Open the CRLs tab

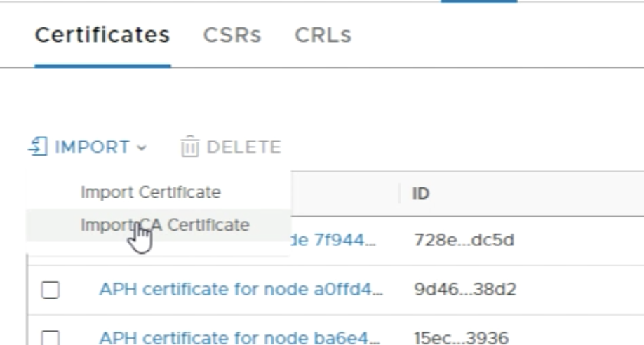point(323,35)
